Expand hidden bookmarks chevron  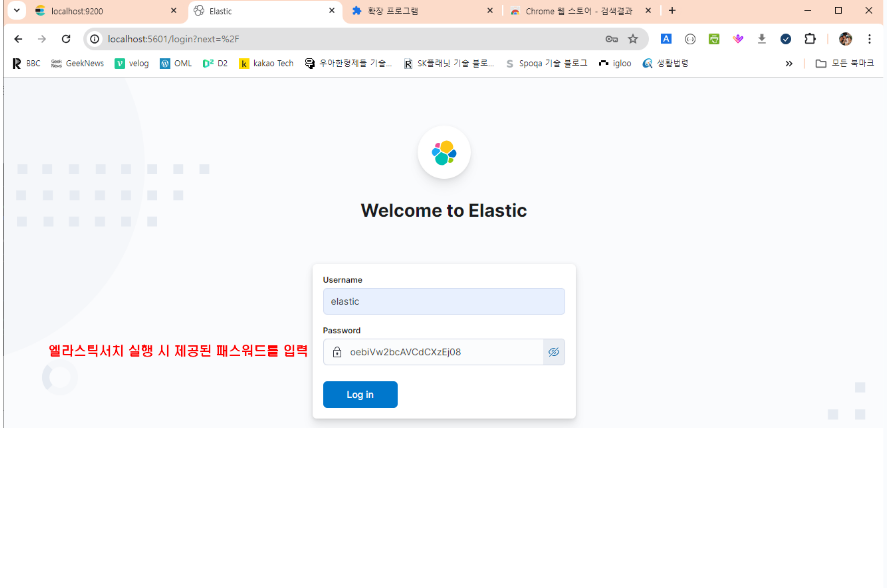coord(789,63)
